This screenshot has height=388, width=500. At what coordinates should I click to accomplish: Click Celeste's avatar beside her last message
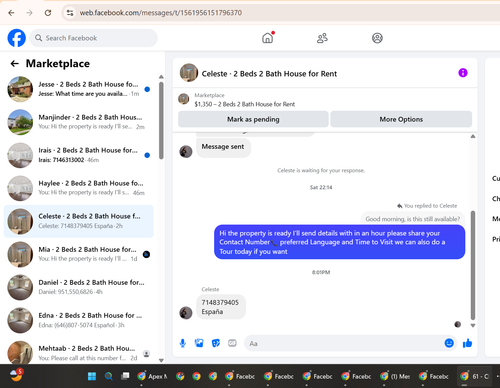(x=186, y=313)
